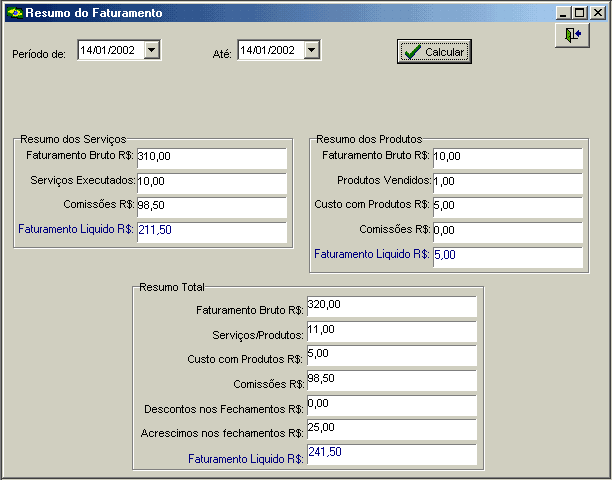Click inside the 'Período de' date text

[109, 50]
